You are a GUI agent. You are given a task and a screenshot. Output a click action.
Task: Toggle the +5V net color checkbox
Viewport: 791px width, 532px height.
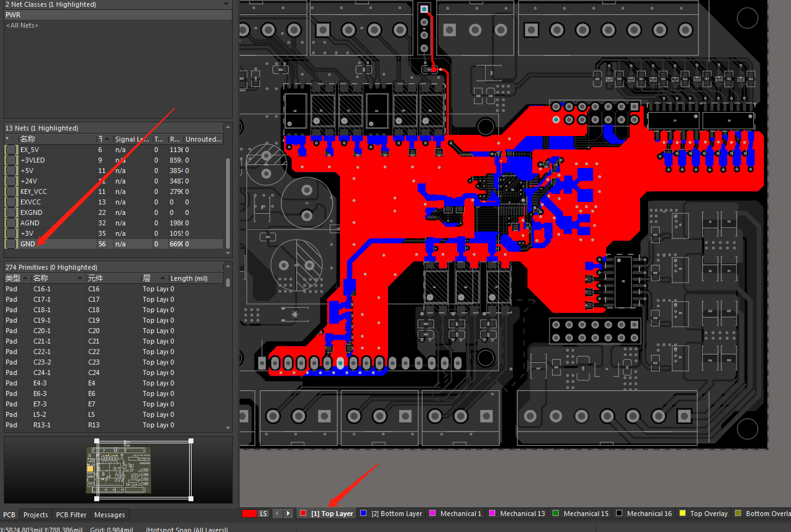click(11, 171)
